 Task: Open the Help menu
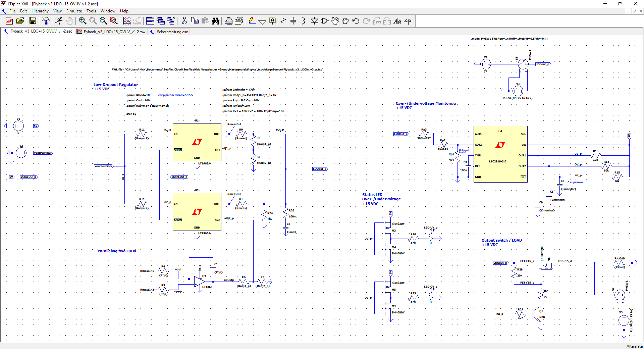(124, 11)
